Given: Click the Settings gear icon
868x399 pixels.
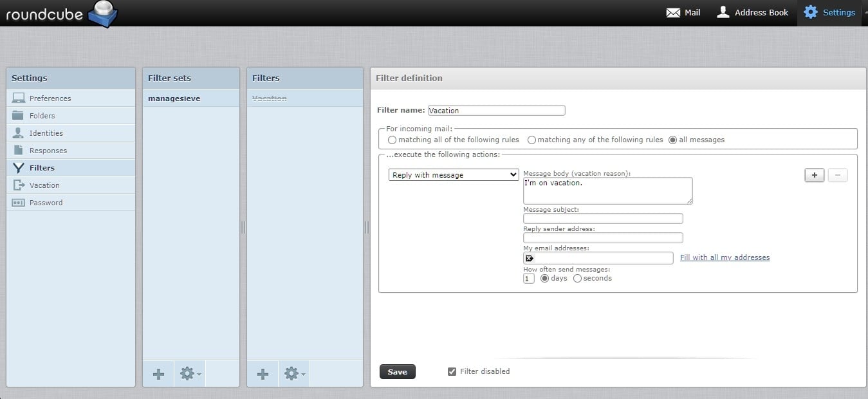Looking at the screenshot, I should point(811,12).
